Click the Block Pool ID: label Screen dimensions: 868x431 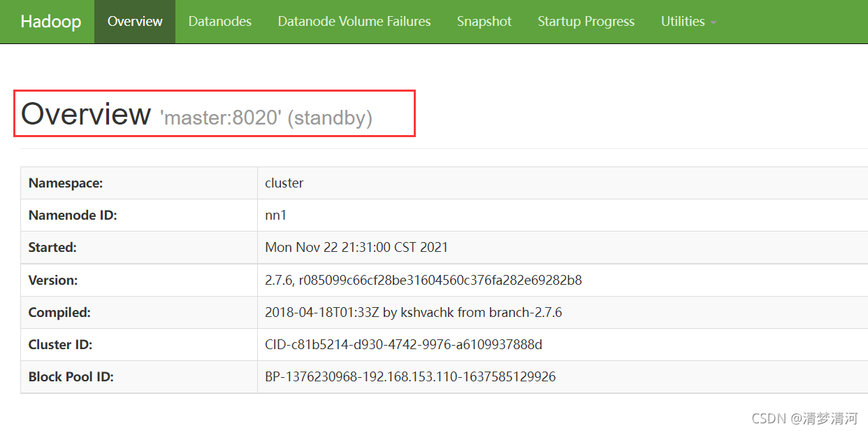[x=71, y=376]
